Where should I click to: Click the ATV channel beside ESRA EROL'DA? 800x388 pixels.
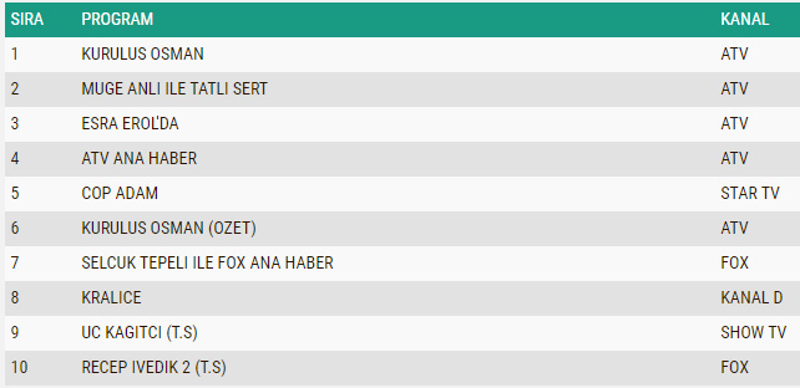[x=734, y=124]
